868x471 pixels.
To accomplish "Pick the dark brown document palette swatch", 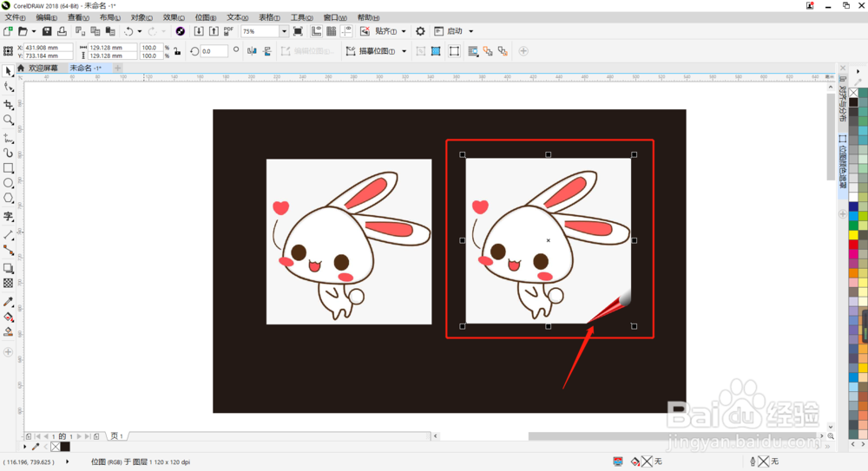I will [65, 446].
